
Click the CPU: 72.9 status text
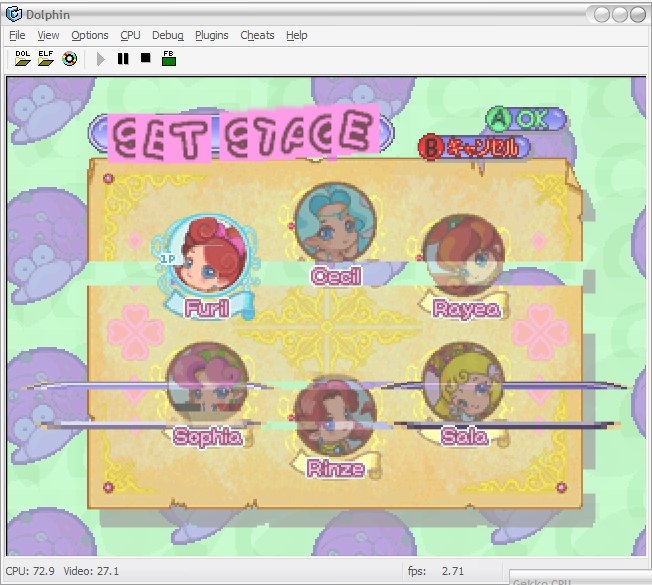(x=30, y=571)
